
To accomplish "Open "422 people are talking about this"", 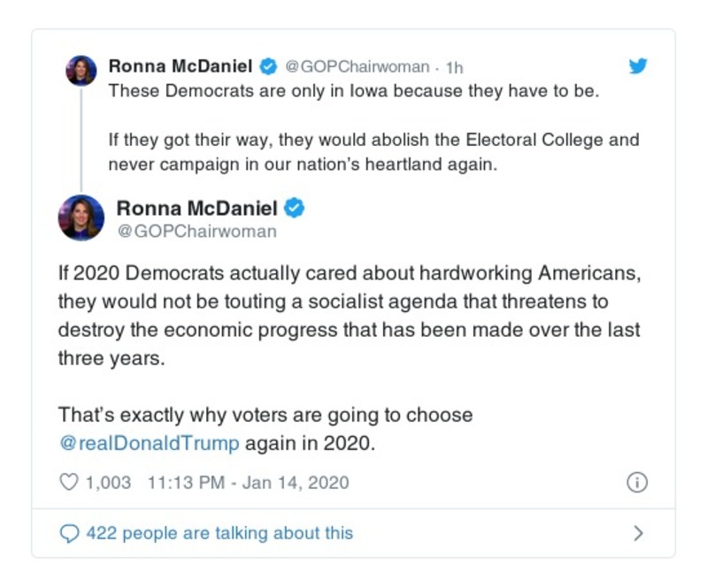I will pos(219,533).
